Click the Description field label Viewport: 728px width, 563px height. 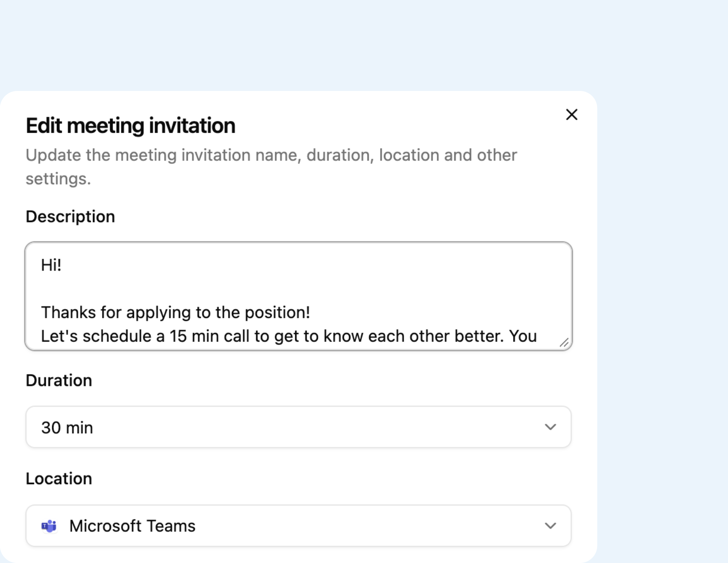tap(70, 217)
